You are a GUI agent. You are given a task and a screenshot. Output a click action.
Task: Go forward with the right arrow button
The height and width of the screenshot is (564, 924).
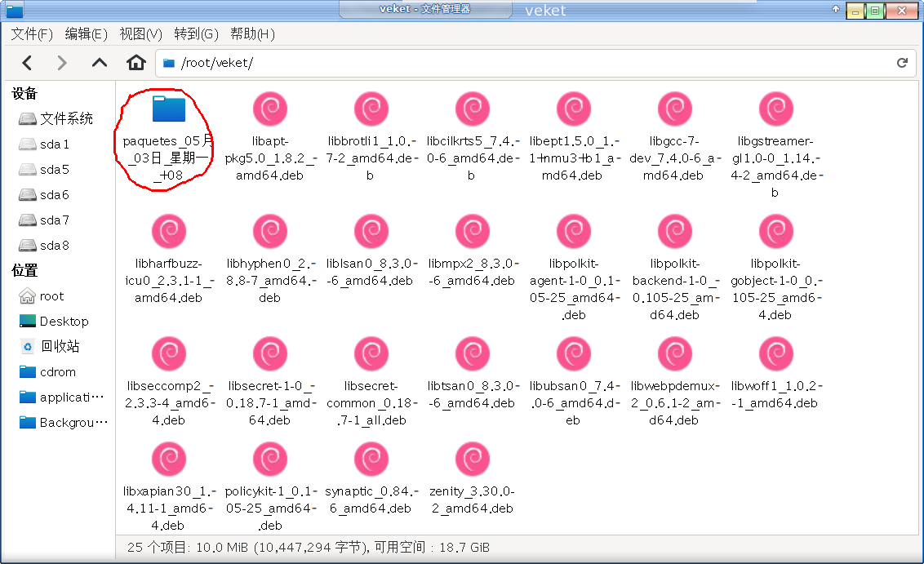click(62, 63)
